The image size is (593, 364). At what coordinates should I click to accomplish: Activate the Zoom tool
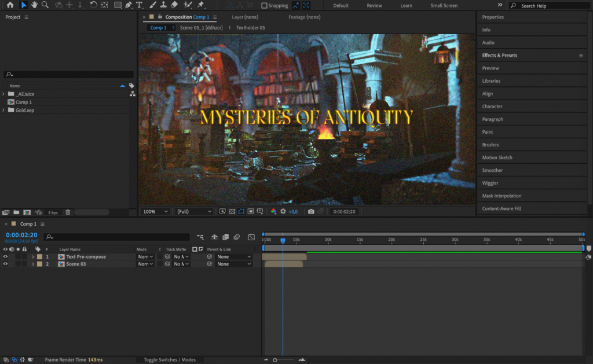pyautogui.click(x=45, y=5)
